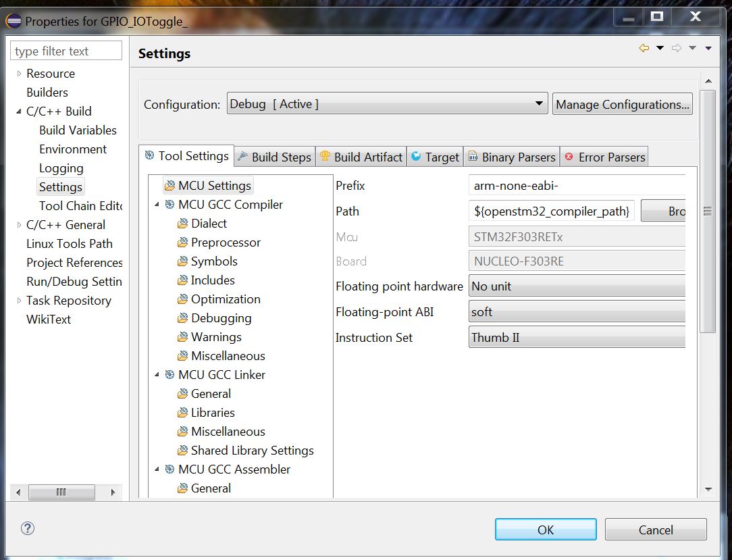Open the Settings view menu triangle
Screen dimensions: 732x560
[x=708, y=48]
